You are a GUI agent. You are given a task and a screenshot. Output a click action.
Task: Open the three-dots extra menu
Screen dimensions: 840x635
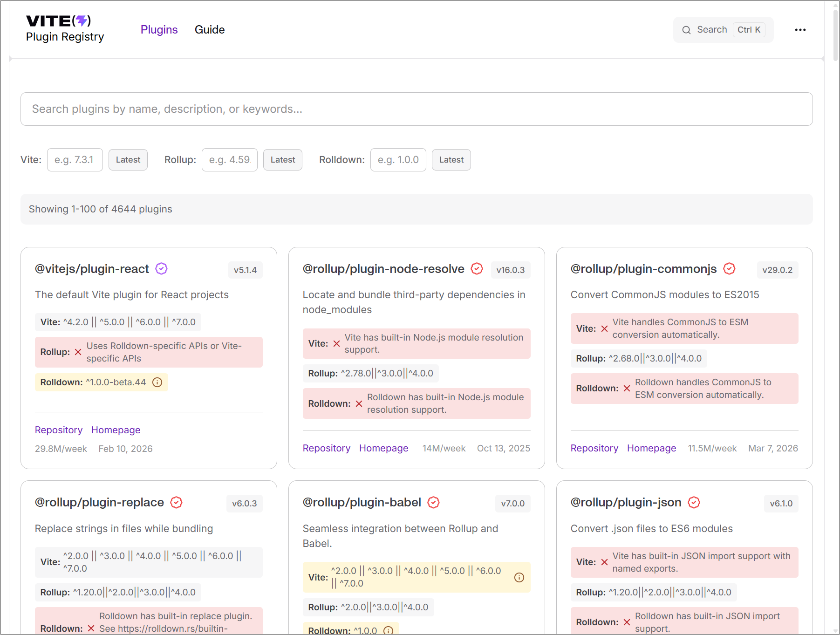coord(800,30)
